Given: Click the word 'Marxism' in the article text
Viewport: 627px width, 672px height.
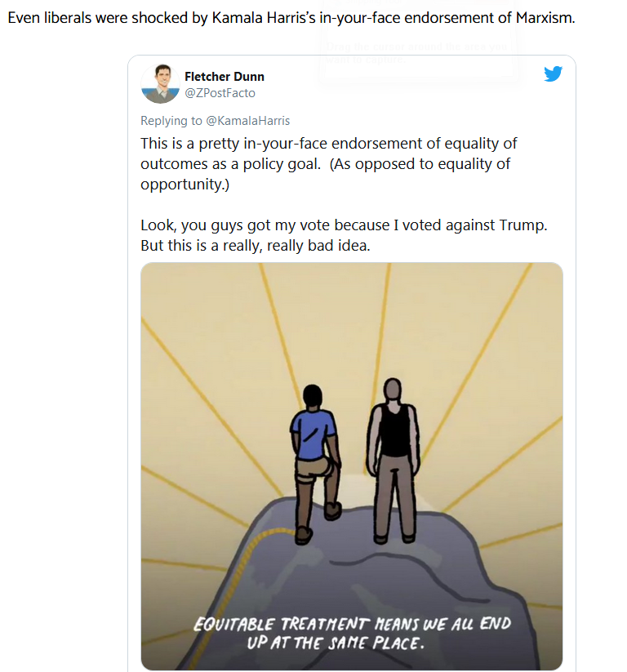Looking at the screenshot, I should coord(545,17).
